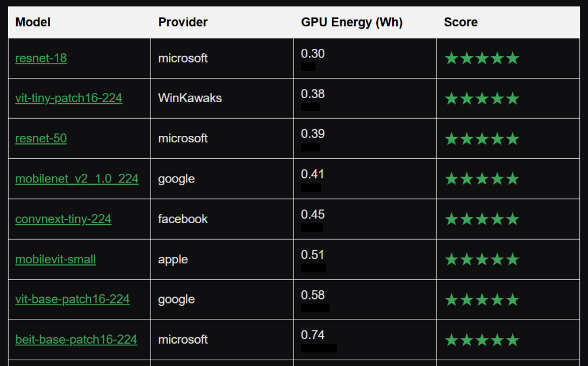This screenshot has width=588, height=366.
Task: Follow the convnext-tiny-224 link
Action: point(63,219)
